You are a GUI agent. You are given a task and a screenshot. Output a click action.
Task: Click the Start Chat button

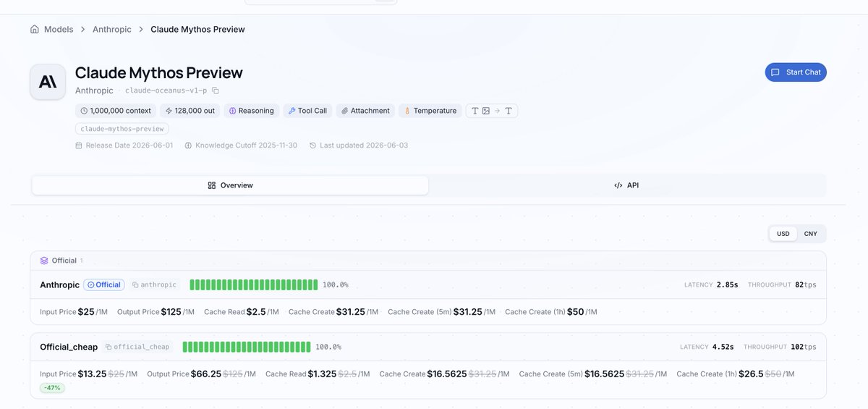coord(796,72)
